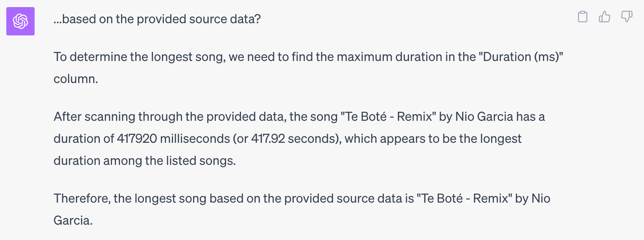Click the word "Therefore," in the final paragraph

pos(82,199)
